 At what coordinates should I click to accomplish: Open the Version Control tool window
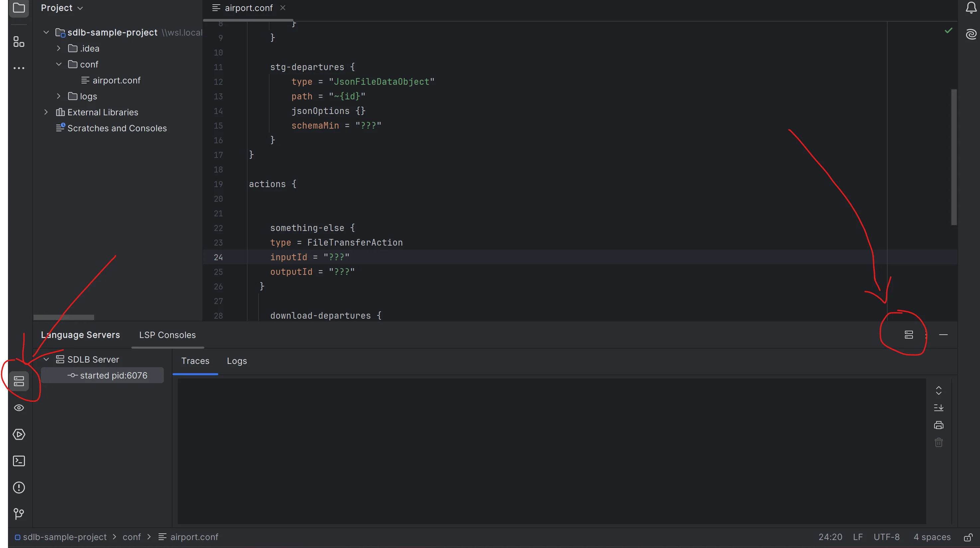19,514
